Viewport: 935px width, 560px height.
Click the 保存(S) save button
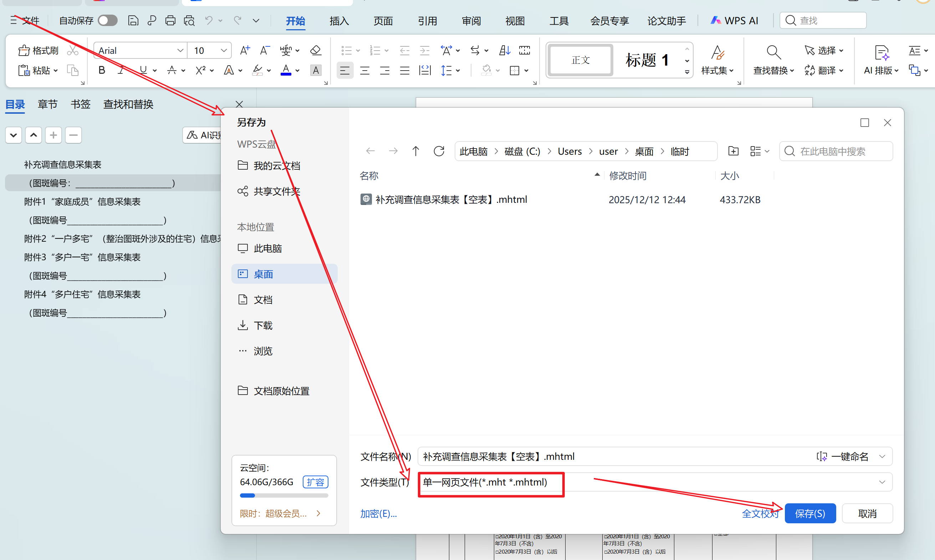(x=810, y=513)
